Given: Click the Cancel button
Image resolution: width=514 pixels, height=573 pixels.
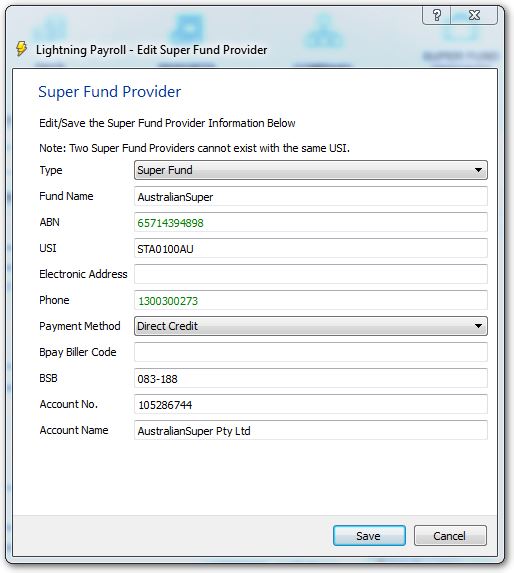Looking at the screenshot, I should pyautogui.click(x=450, y=536).
